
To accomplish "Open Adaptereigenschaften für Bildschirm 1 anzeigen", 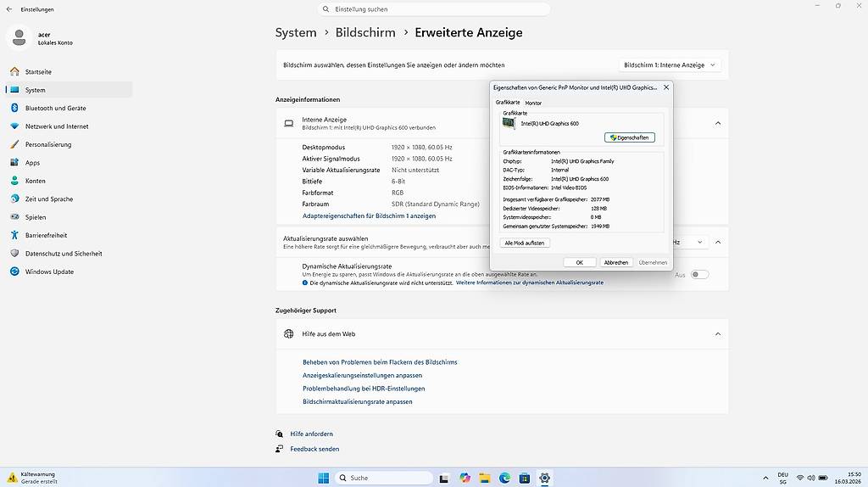I will tap(369, 216).
